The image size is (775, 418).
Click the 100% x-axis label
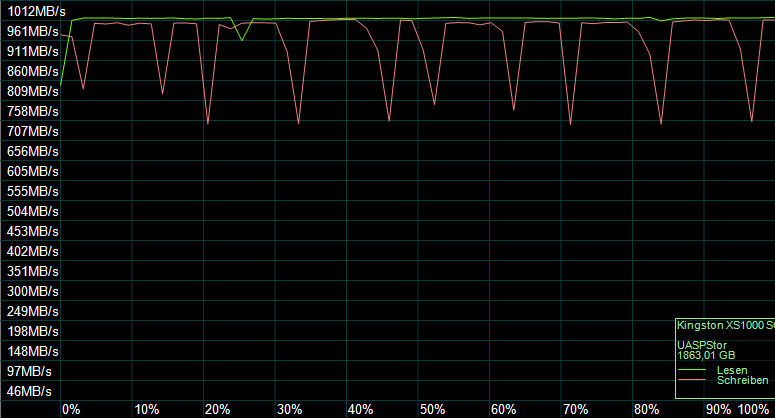[x=753, y=410]
